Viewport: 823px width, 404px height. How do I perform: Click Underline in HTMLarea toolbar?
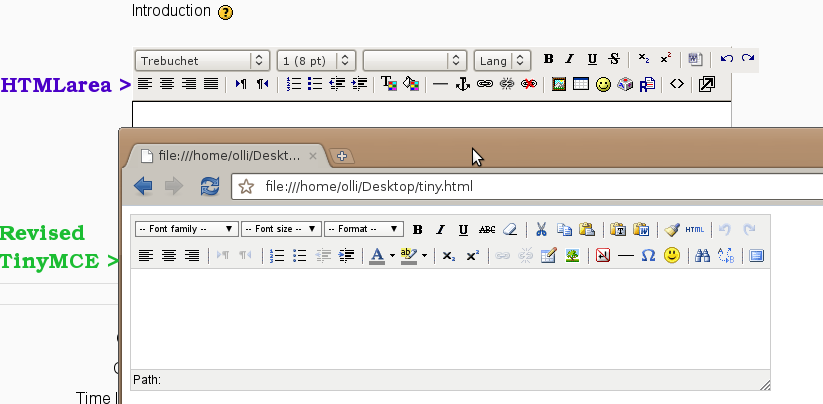point(592,59)
